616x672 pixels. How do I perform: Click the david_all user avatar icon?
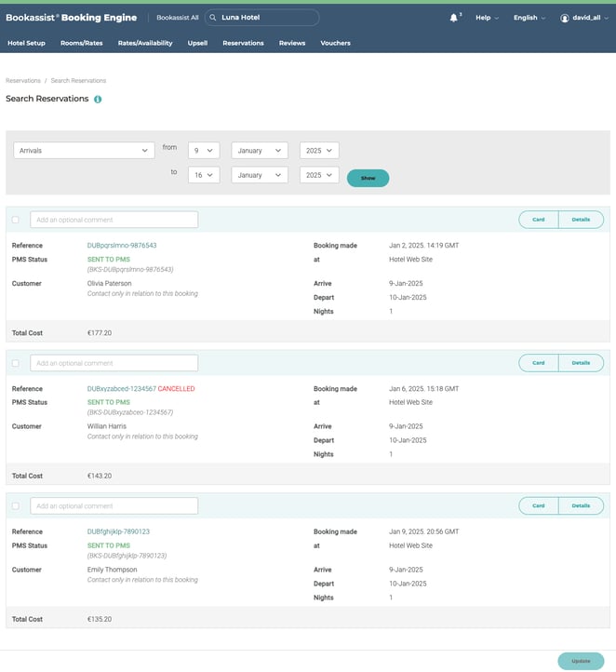565,18
